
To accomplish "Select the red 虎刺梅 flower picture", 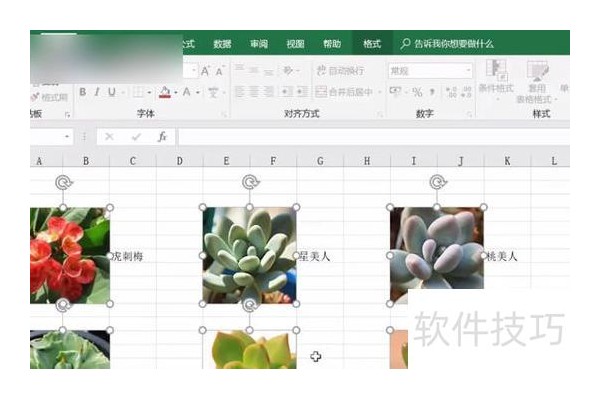I will (x=70, y=255).
